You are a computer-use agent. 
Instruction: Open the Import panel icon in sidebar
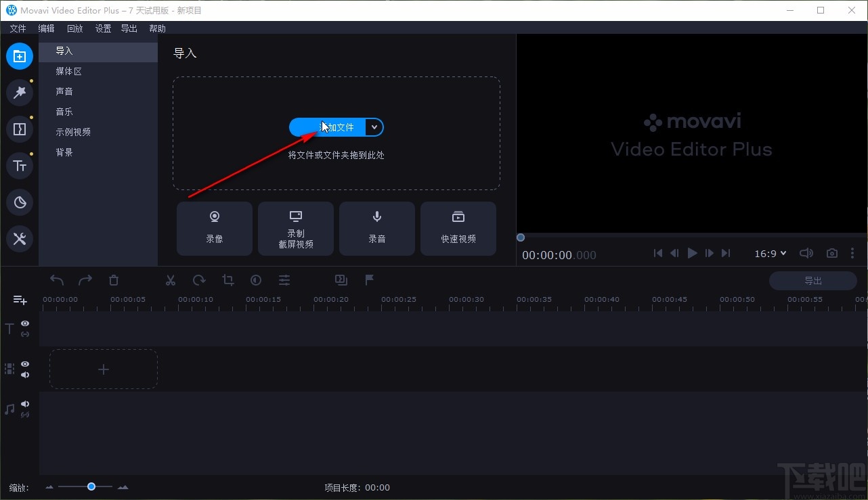click(20, 56)
